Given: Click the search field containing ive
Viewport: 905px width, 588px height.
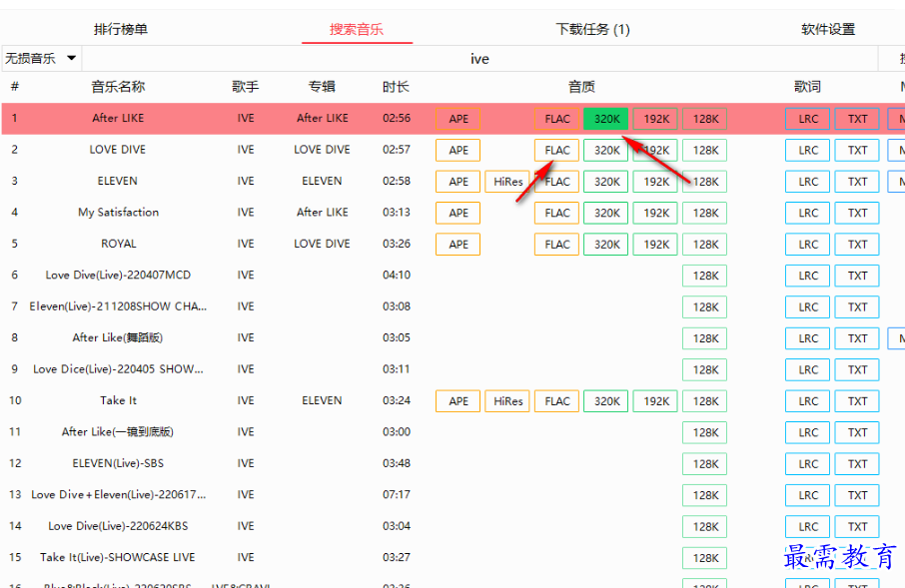Looking at the screenshot, I should (479, 59).
